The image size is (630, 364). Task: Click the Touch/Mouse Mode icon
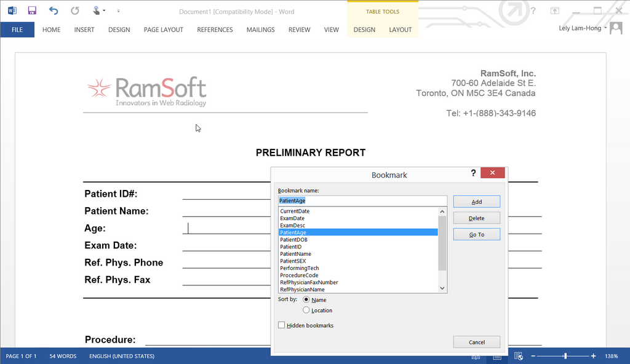pyautogui.click(x=97, y=10)
